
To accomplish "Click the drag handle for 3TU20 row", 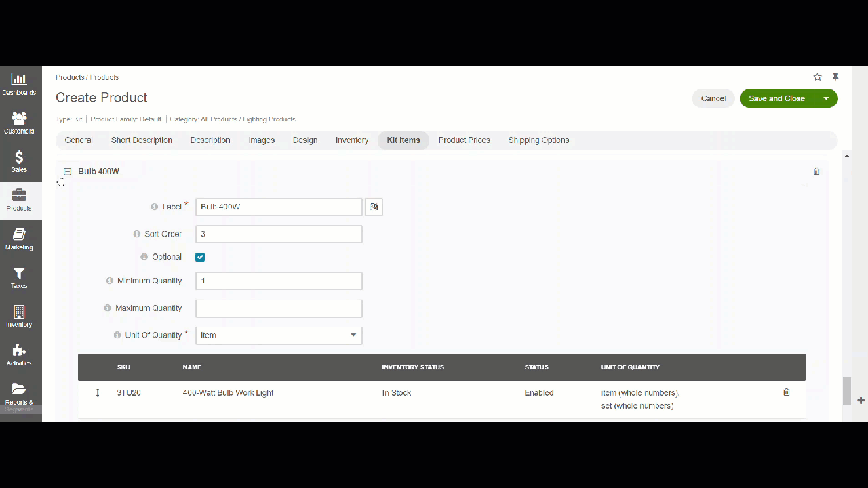I will (x=98, y=392).
